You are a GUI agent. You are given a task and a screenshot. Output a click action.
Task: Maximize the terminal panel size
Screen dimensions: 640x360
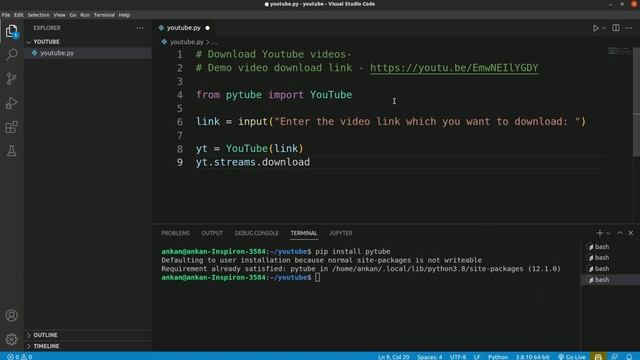coord(620,233)
